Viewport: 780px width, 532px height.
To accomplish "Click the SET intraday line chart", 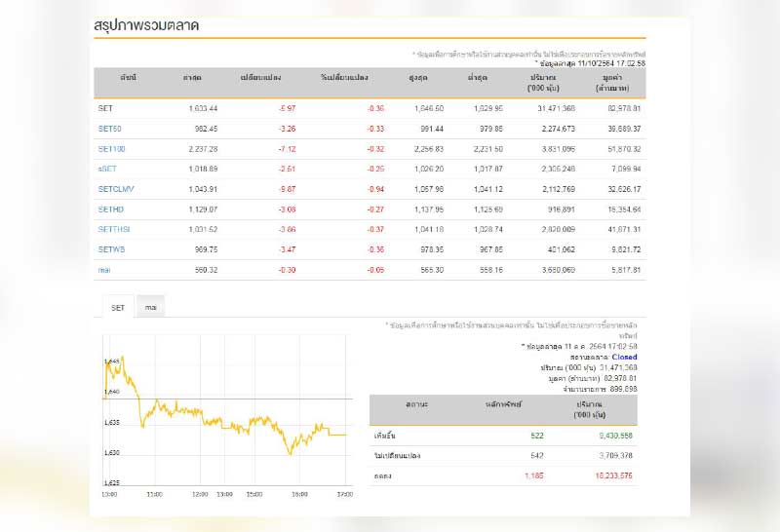I will pyautogui.click(x=226, y=419).
